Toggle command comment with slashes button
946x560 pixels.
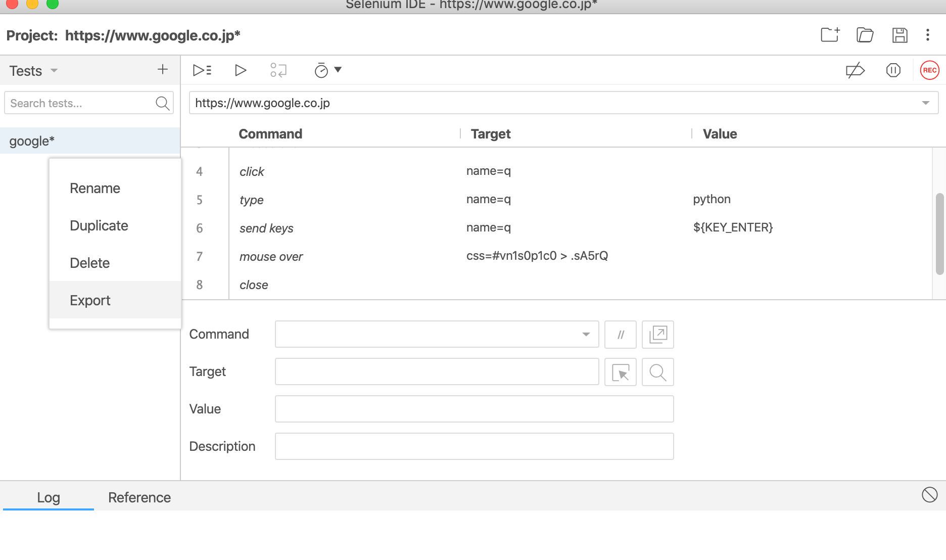click(621, 335)
